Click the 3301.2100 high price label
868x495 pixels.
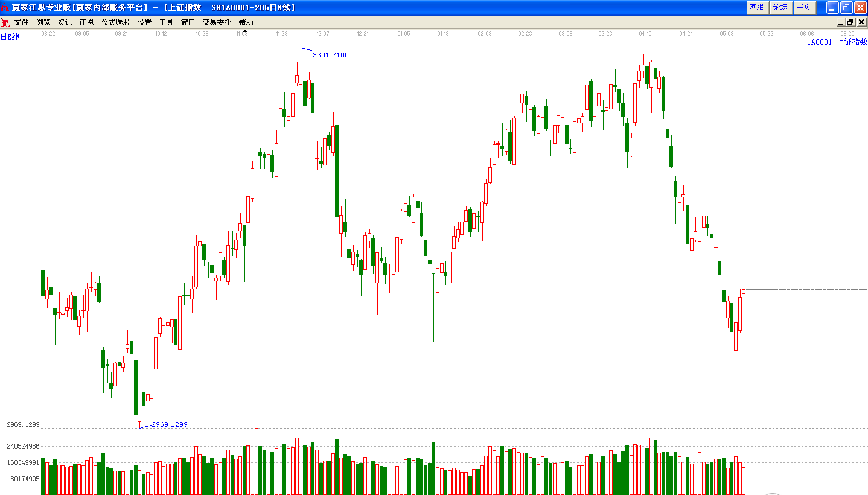coord(331,55)
